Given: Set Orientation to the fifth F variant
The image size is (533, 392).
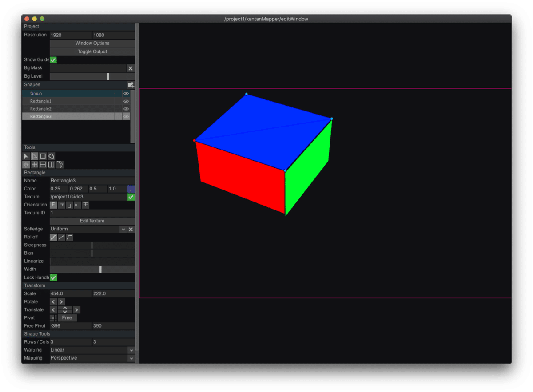Looking at the screenshot, I should tap(86, 205).
